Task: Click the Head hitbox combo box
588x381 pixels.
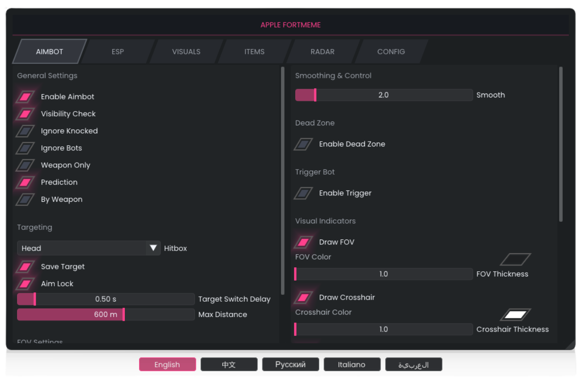Action: (x=82, y=248)
